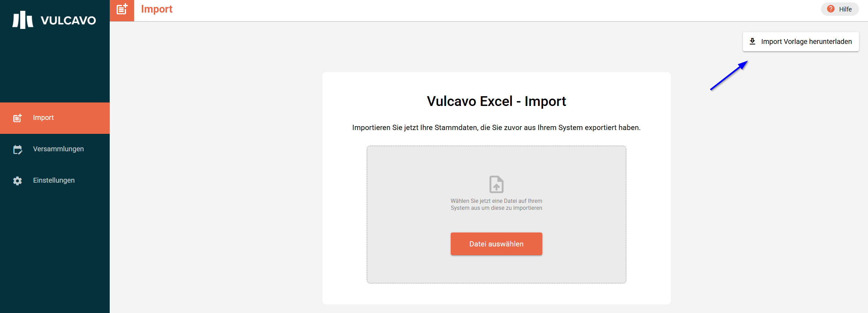Open the Einstellungen menu item

coord(55,181)
